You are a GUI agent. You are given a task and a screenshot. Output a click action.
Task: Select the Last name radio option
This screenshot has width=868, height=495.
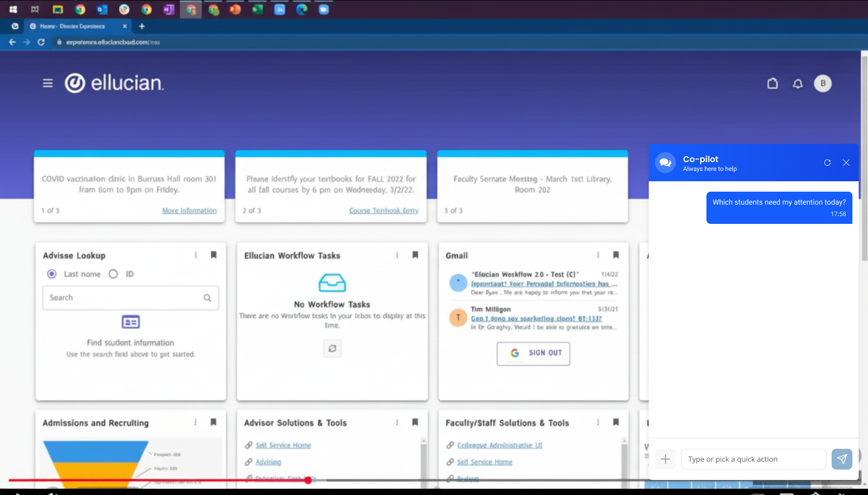click(x=52, y=274)
